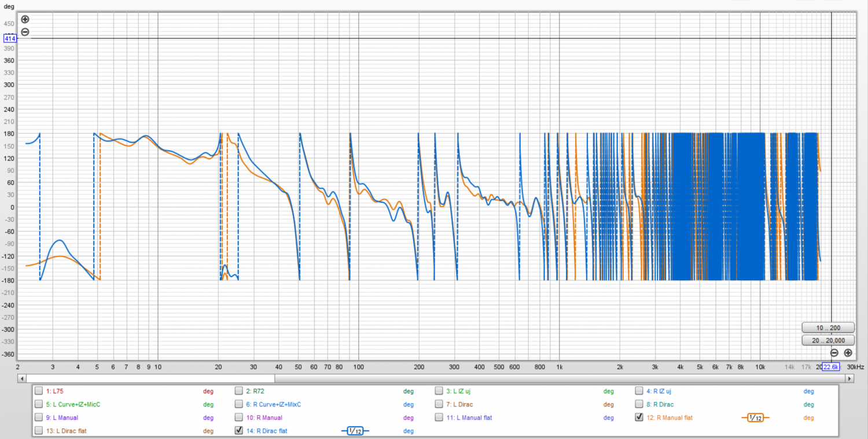This screenshot has width=868, height=439.
Task: Enable trace 11: L Manual flat checkbox
Action: coord(439,418)
